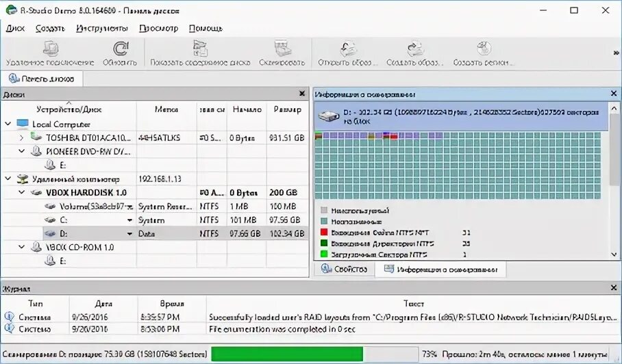The image size is (622, 364).
Task: Click the info icon of the 8:35:57 PM log entry
Action: point(9,317)
